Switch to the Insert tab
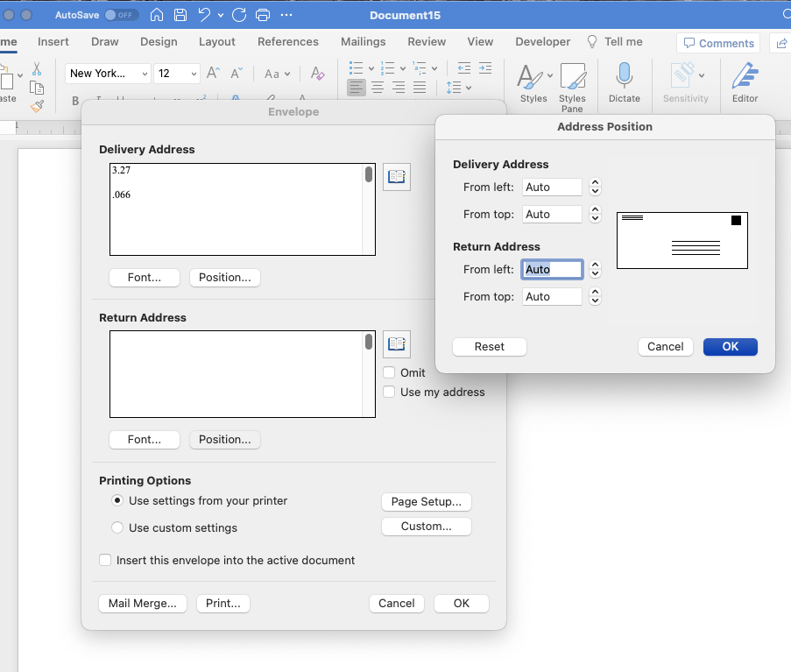 coord(53,42)
